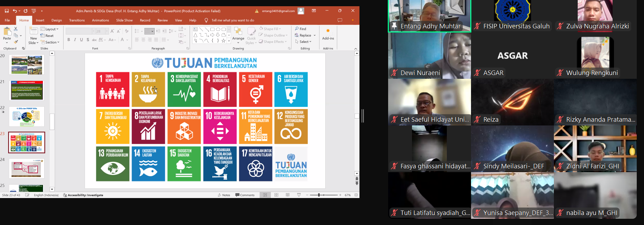Click the Save icon in quick access toolbar
Image resolution: width=644 pixels, height=225 pixels.
pyautogui.click(x=7, y=11)
